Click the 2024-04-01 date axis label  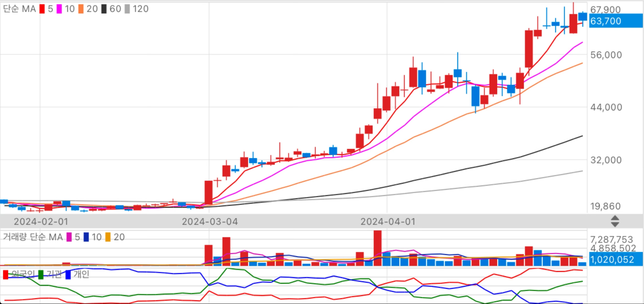[388, 221]
